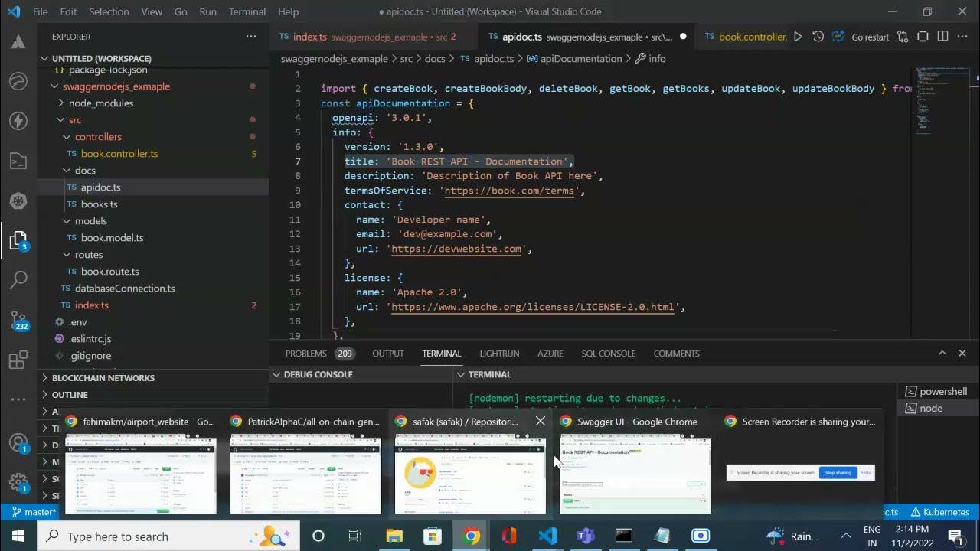Show additional activity bar views ellipsis
This screenshot has width=980, height=551.
pos(18,400)
